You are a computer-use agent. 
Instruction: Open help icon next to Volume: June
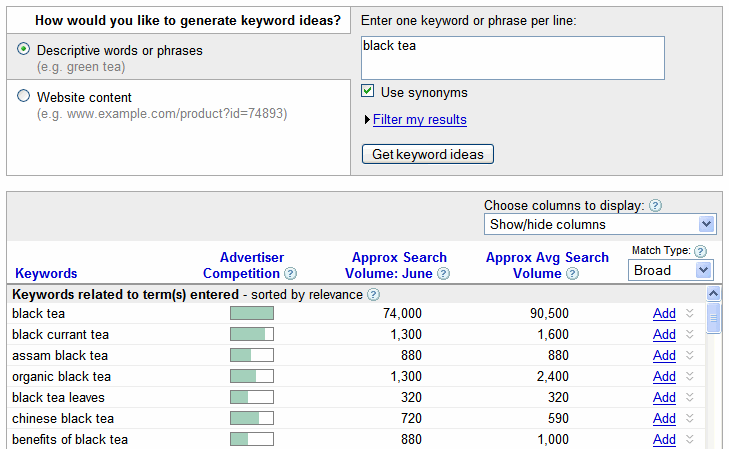point(444,273)
